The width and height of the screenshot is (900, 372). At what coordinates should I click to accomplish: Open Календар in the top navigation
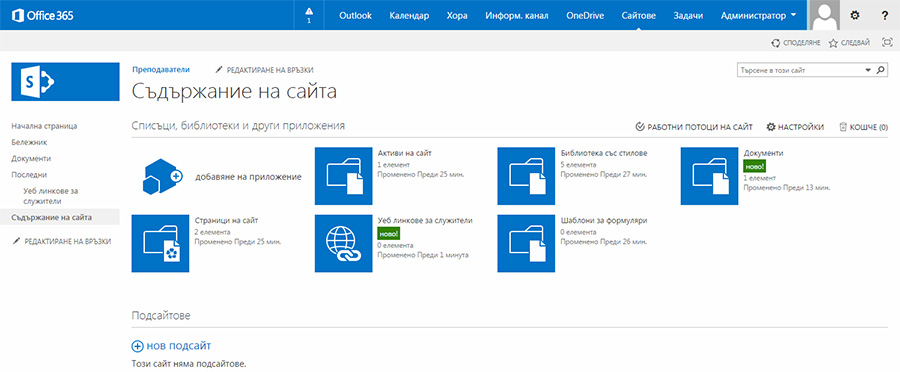tap(409, 16)
